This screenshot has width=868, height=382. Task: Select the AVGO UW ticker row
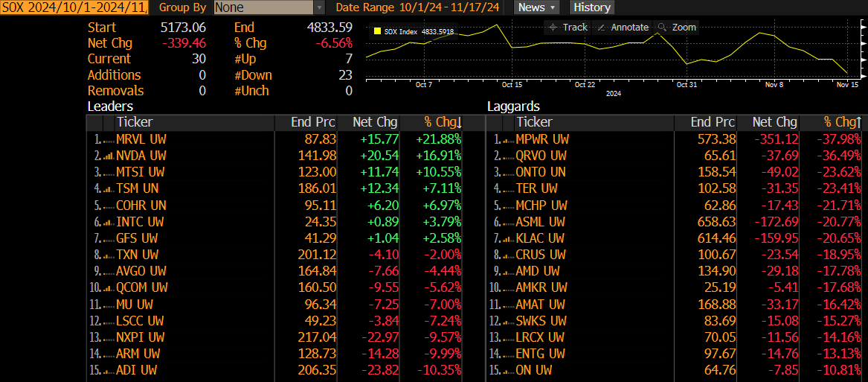pos(275,272)
